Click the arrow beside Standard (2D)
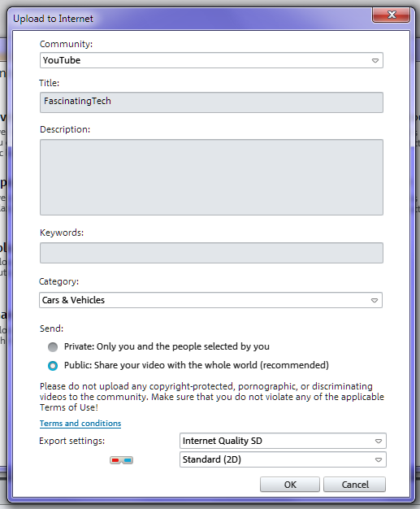The width and height of the screenshot is (420, 509). (x=378, y=459)
